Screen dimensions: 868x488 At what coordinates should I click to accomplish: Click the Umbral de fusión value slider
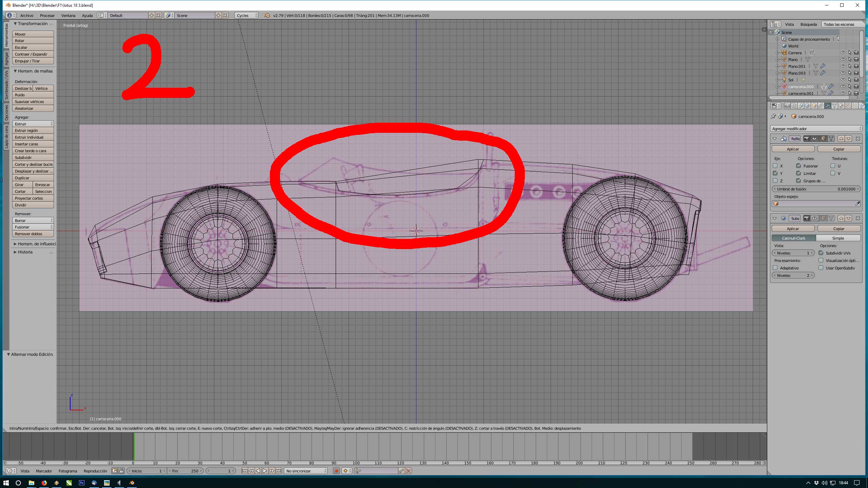point(816,189)
